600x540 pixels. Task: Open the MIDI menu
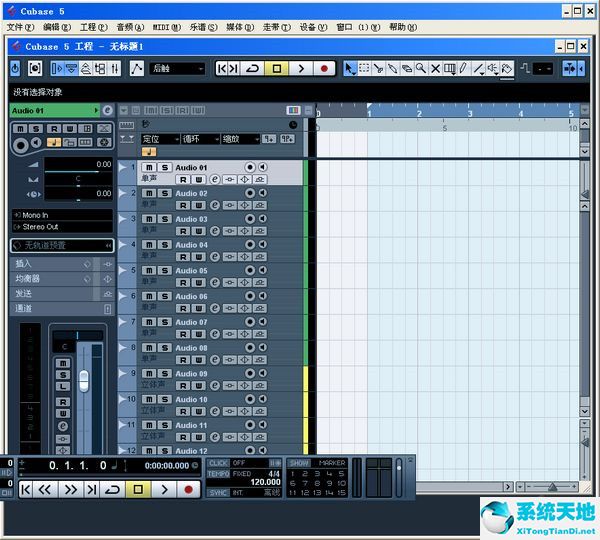pyautogui.click(x=166, y=27)
